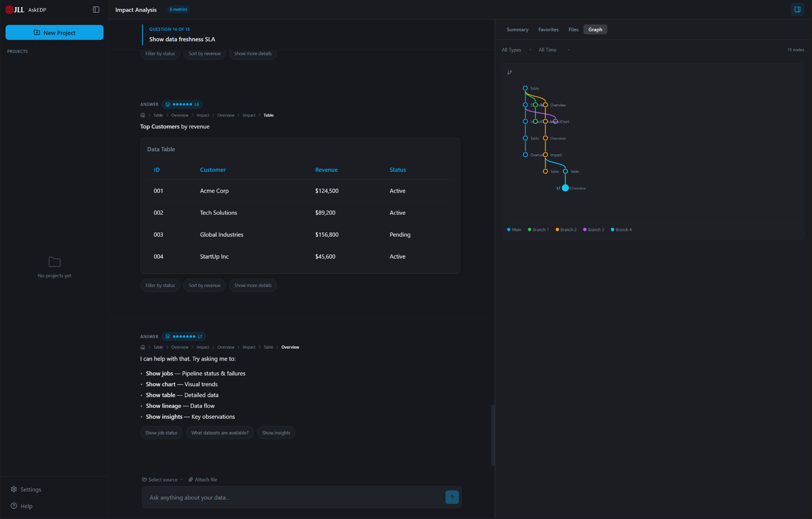Screen dimensions: 812x519
Task: Click What datasets are available suggestion
Action: pos(219,433)
